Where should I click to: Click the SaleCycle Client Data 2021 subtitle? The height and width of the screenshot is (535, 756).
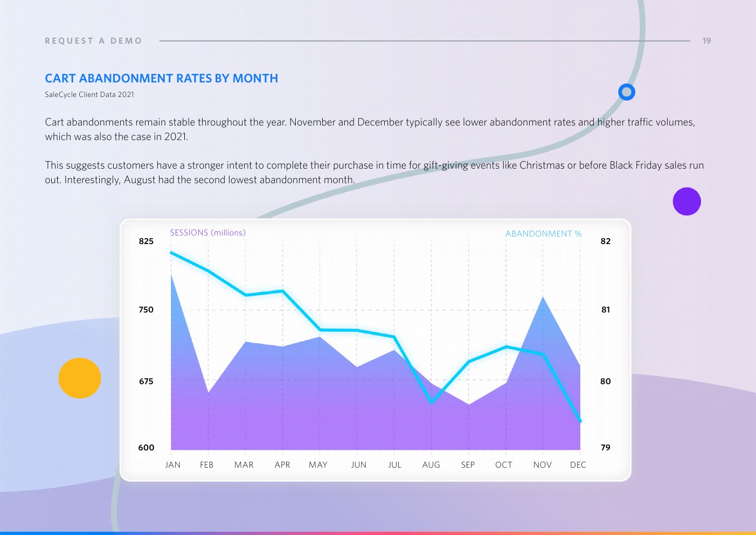coord(89,95)
